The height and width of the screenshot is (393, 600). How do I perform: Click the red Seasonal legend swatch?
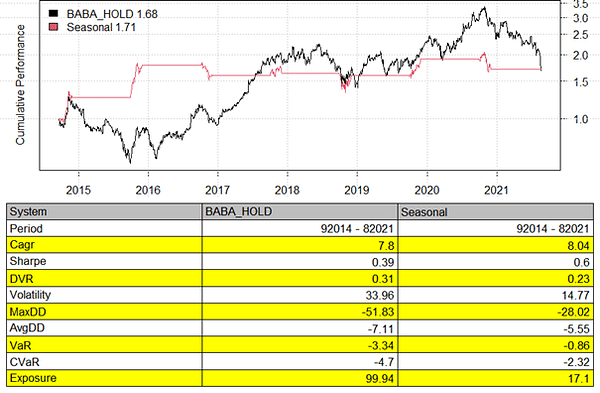(53, 27)
